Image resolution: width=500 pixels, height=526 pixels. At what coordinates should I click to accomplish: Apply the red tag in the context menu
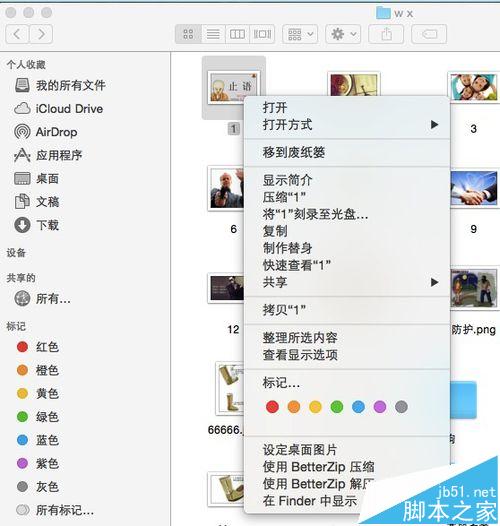272,407
